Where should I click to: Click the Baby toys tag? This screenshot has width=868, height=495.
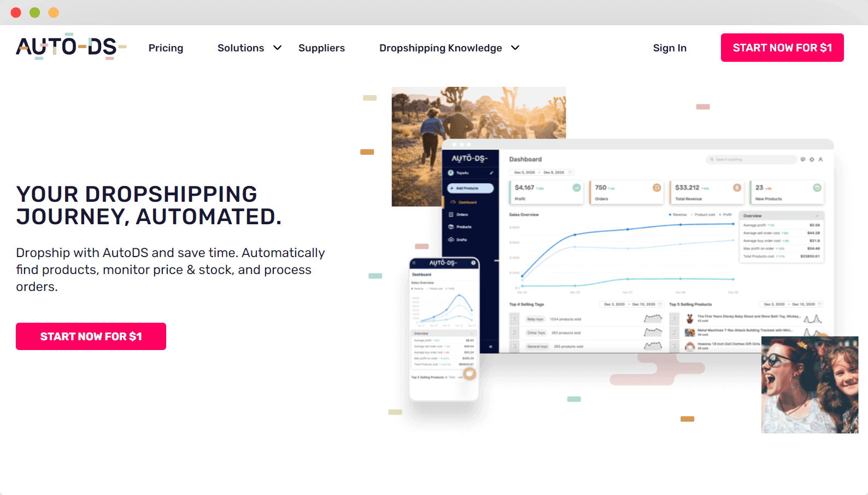(535, 319)
